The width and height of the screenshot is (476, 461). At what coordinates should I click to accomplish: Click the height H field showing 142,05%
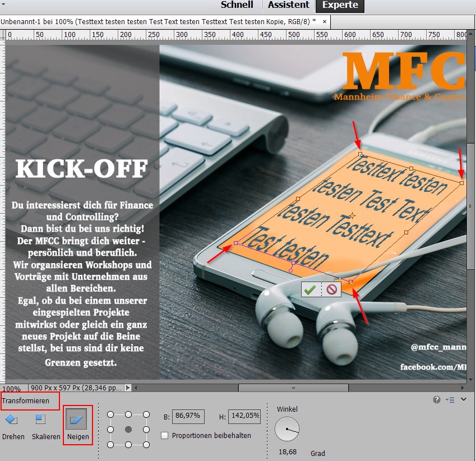point(244,416)
